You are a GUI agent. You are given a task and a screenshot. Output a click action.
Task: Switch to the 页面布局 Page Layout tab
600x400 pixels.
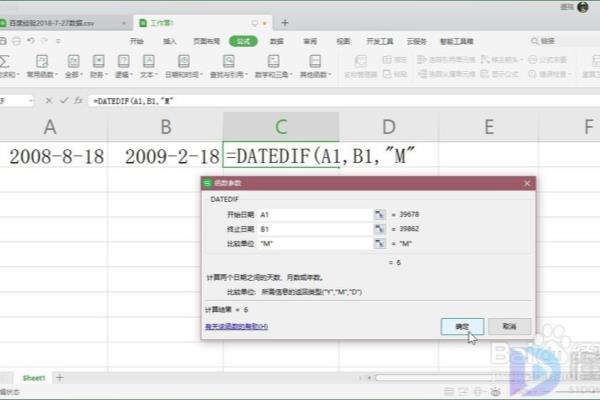[206, 41]
